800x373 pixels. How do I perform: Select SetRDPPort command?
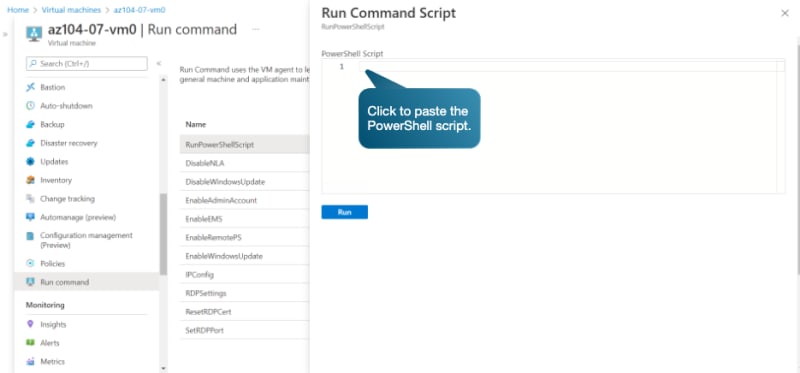tap(244, 331)
